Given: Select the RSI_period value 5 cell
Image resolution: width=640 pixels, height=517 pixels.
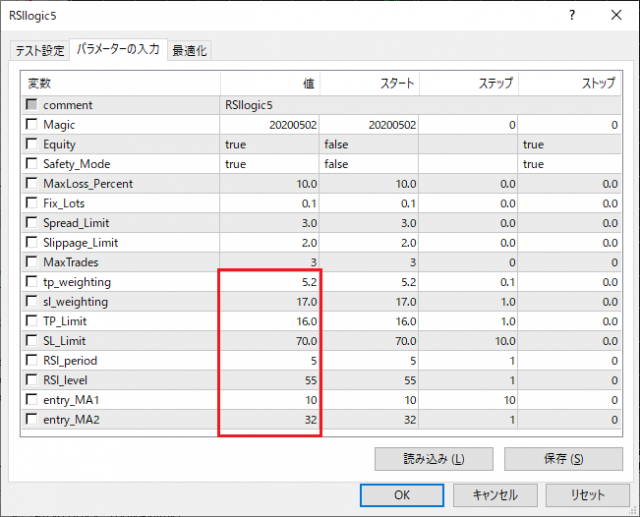Looking at the screenshot, I should click(269, 361).
